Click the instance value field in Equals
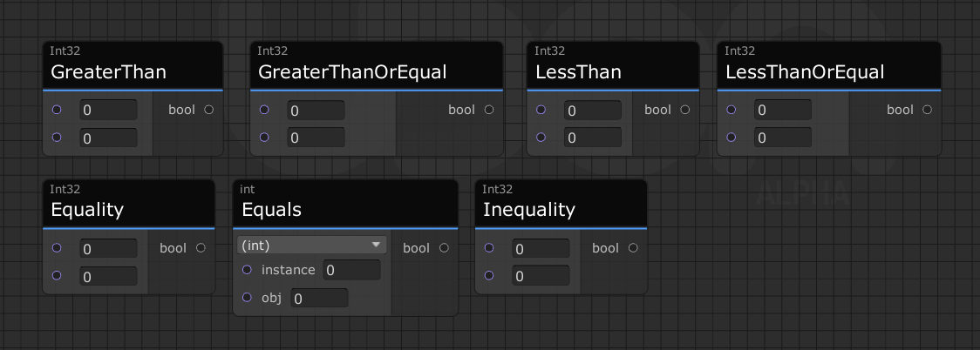 pyautogui.click(x=351, y=271)
